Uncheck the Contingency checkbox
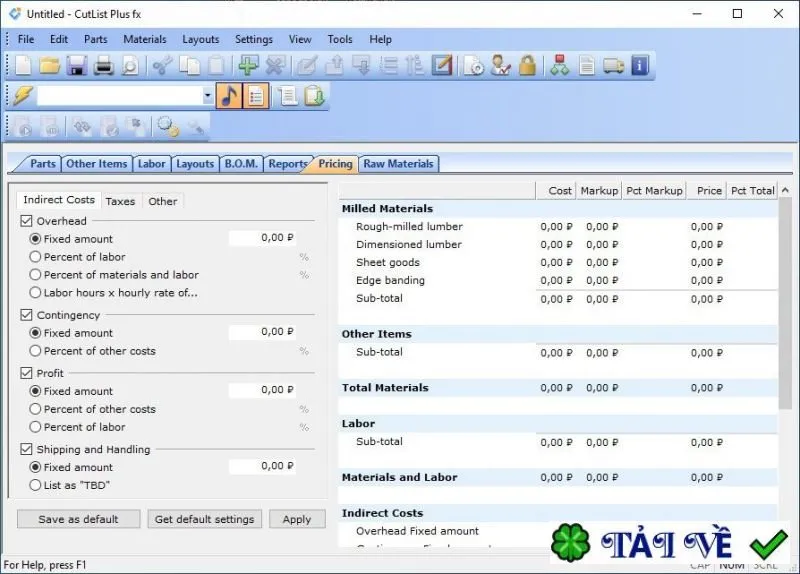The image size is (800, 574). (27, 315)
